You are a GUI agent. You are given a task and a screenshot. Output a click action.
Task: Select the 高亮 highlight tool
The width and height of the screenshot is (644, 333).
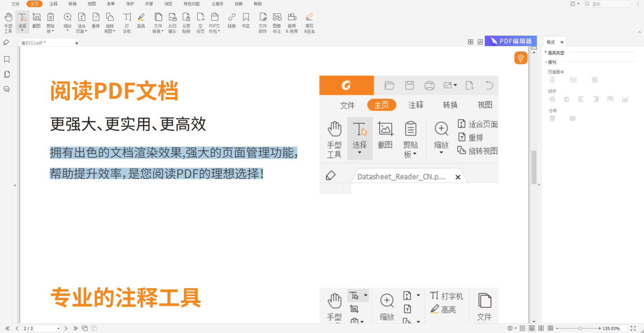[141, 22]
